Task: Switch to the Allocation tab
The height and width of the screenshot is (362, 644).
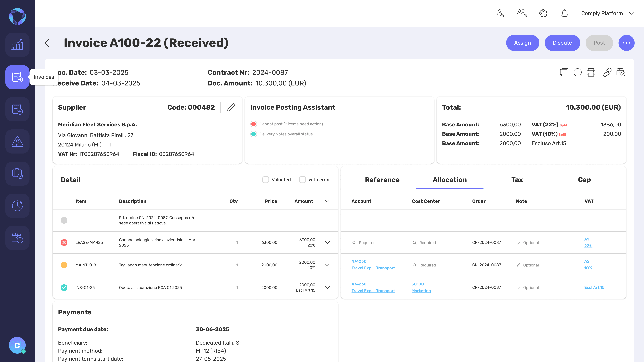Action: coord(450,180)
